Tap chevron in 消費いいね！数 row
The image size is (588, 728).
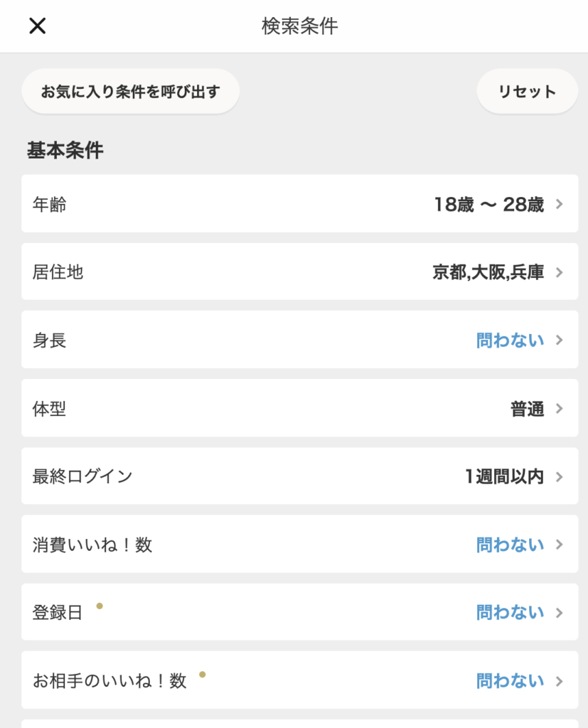[559, 545]
